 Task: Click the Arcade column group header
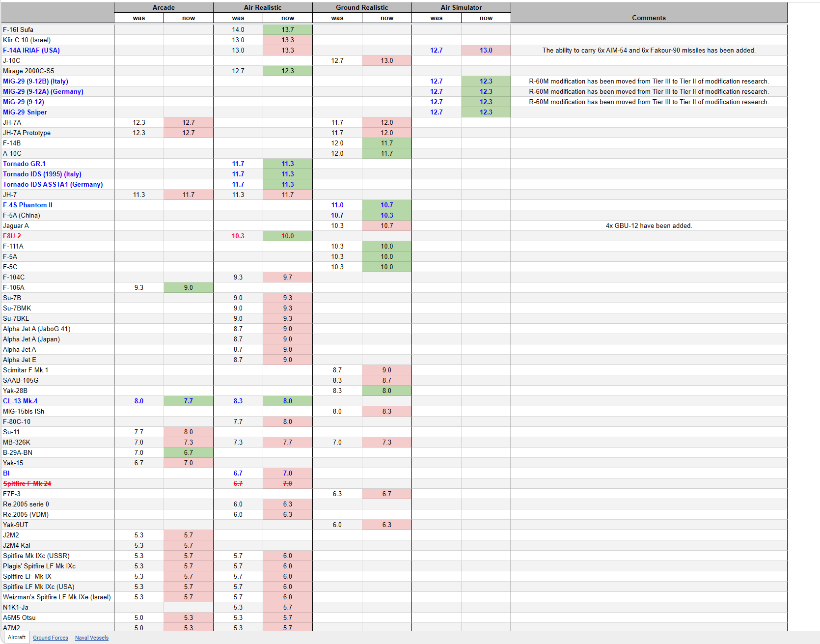pyautogui.click(x=164, y=7)
